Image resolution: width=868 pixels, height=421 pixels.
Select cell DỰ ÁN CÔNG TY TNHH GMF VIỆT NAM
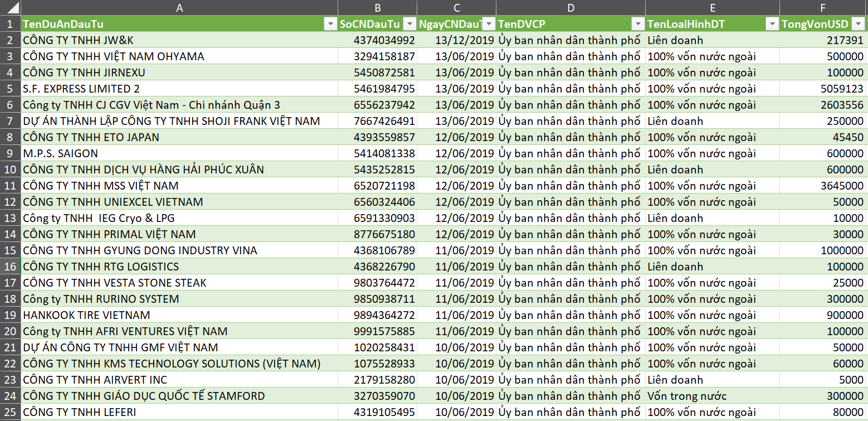(179, 347)
